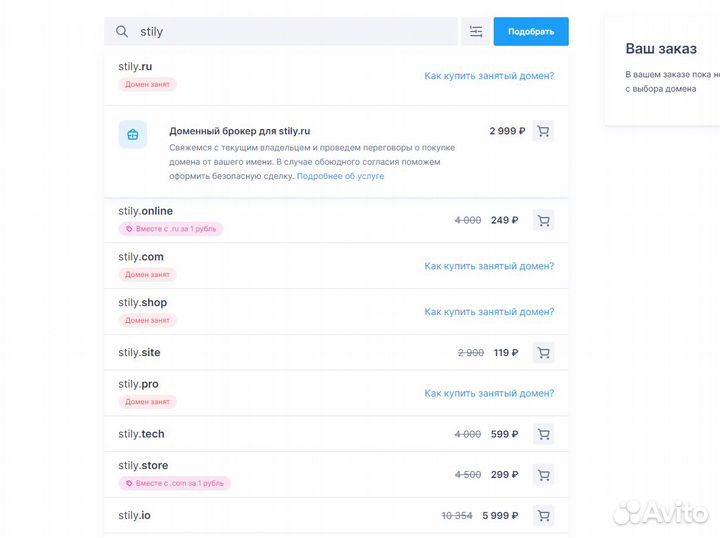Open the filter settings icon
Viewport: 720px width, 538px height.
(476, 32)
